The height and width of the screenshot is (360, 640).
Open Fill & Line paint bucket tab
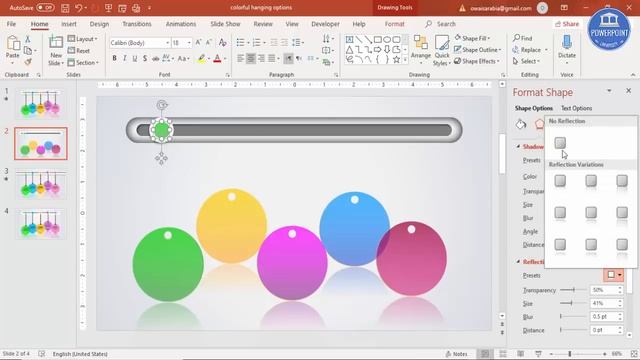pos(521,124)
